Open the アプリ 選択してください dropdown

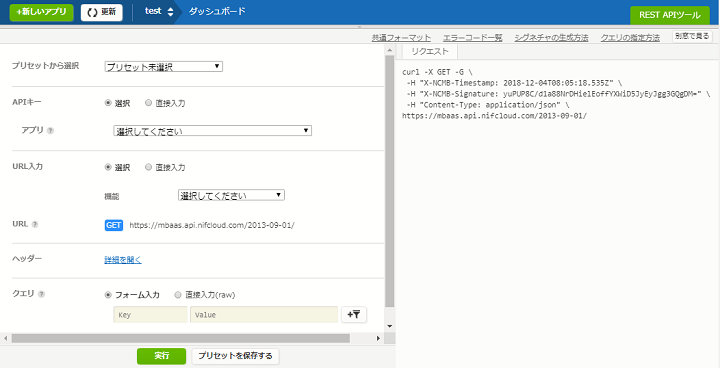pyautogui.click(x=213, y=131)
